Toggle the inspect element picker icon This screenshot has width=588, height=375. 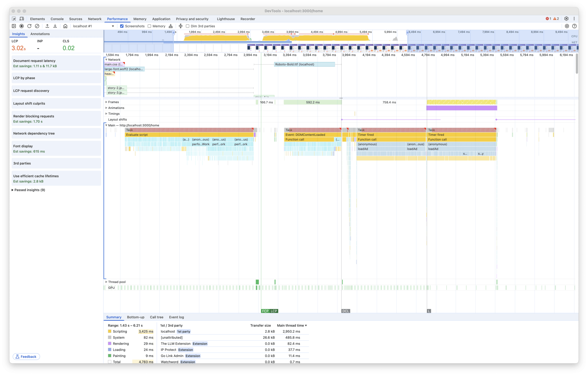pyautogui.click(x=14, y=19)
